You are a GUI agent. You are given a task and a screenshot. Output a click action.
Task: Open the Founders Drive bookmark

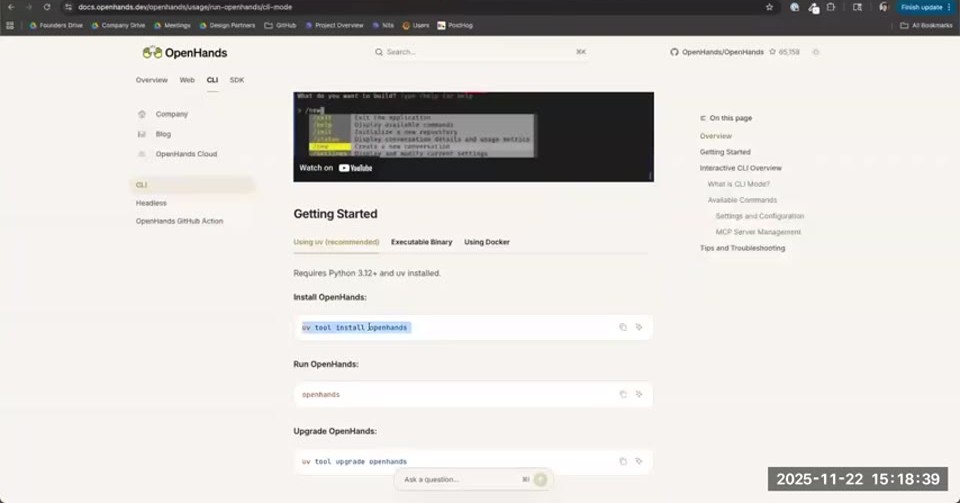click(x=56, y=26)
